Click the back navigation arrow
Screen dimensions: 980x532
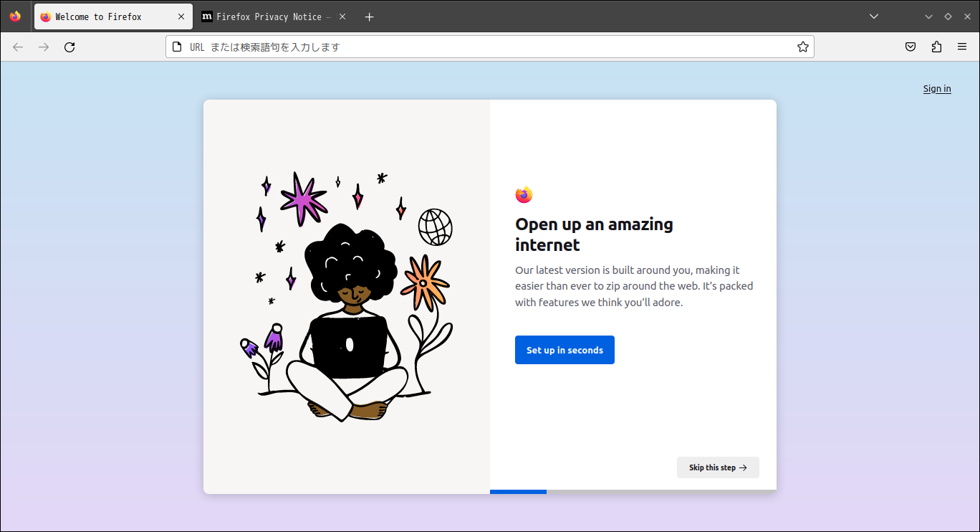tap(17, 47)
